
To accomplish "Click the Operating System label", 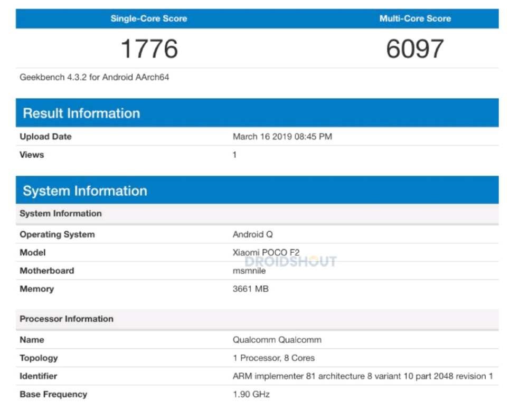I will point(57,235).
